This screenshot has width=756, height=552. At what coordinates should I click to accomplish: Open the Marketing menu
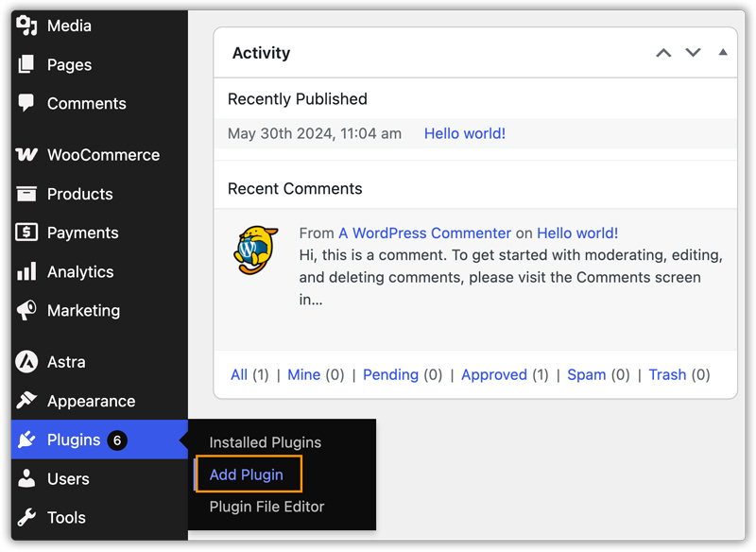[99, 310]
